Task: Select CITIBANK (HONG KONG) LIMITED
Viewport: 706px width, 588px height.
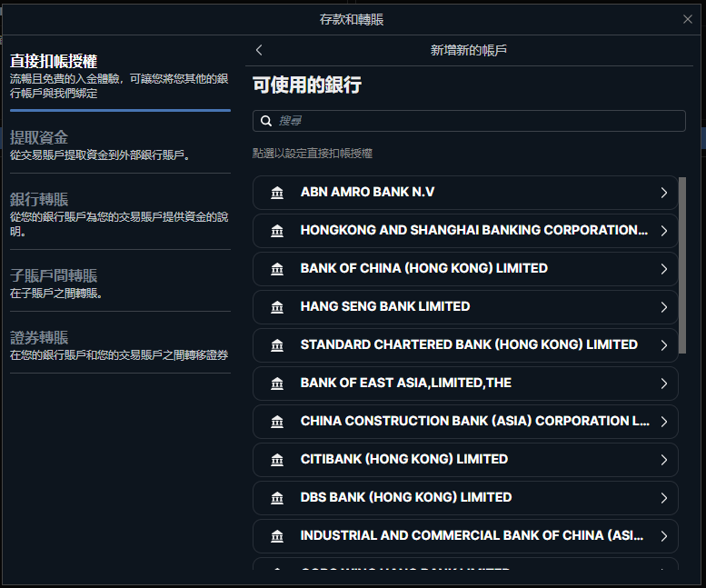Action: pyautogui.click(x=465, y=460)
